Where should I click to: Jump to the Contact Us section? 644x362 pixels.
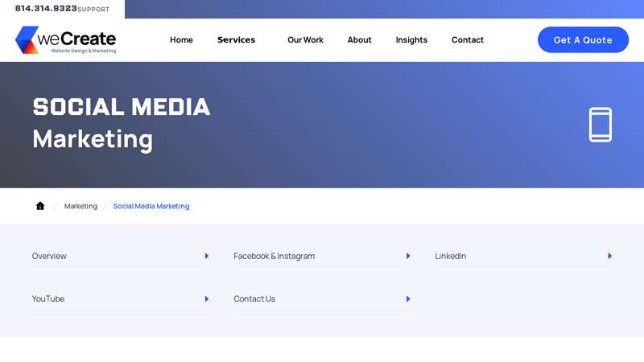(321, 298)
